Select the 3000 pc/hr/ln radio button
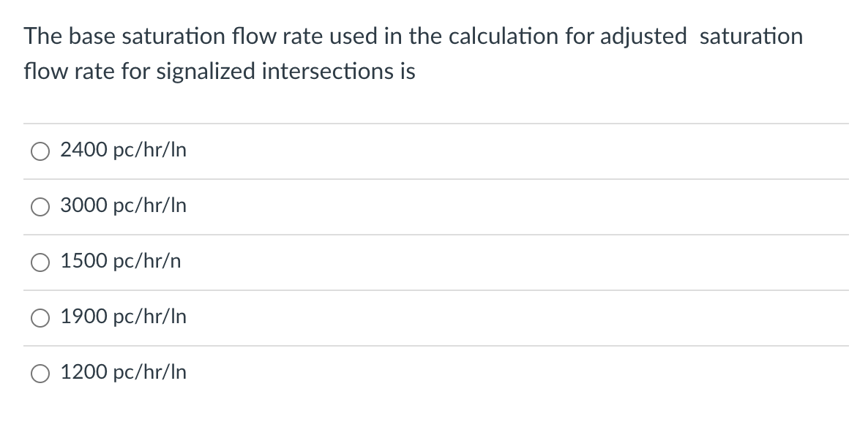The image size is (868, 427). 40,206
